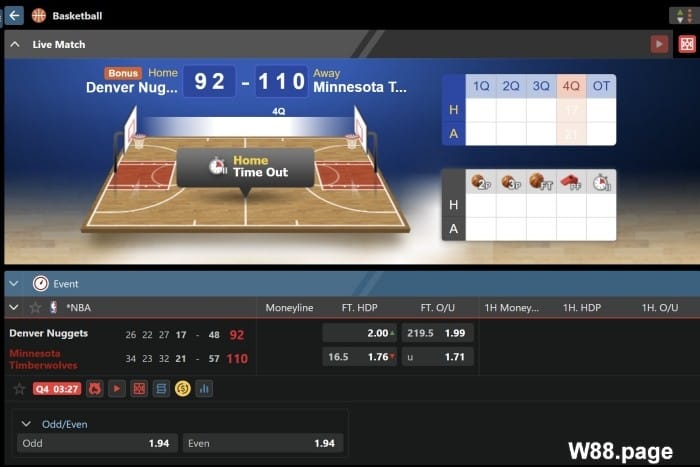Collapse the Event section

click(x=14, y=284)
